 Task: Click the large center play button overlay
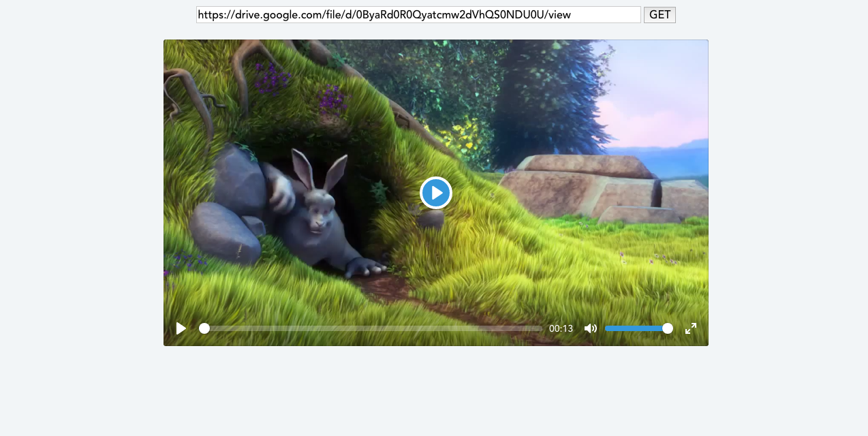[x=436, y=193]
